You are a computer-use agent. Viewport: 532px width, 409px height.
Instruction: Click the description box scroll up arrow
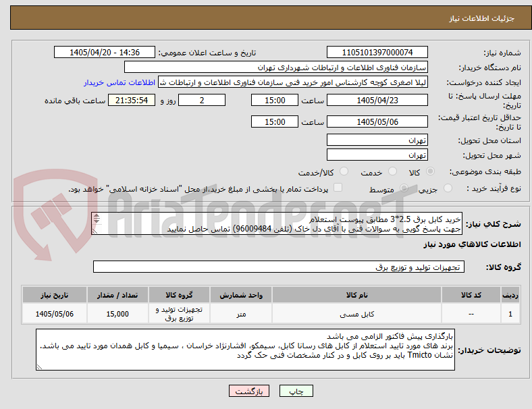click(x=97, y=217)
